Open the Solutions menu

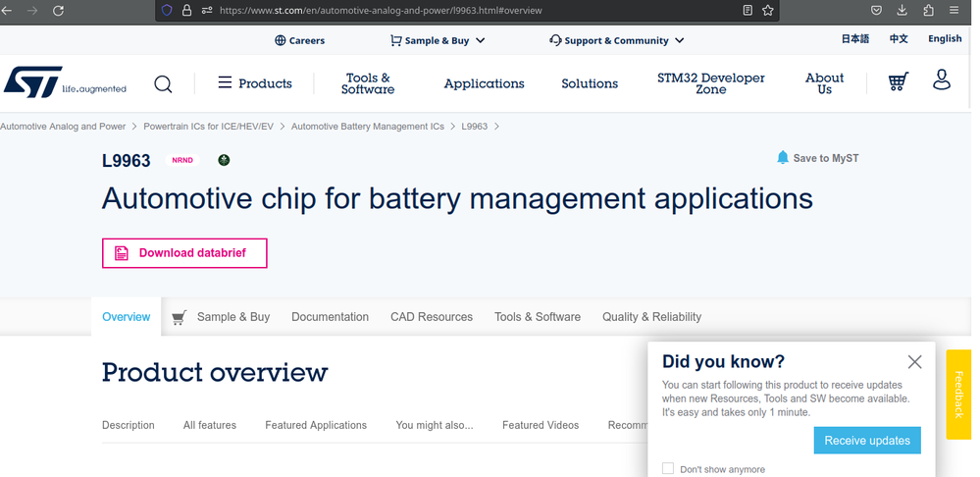[x=590, y=83]
